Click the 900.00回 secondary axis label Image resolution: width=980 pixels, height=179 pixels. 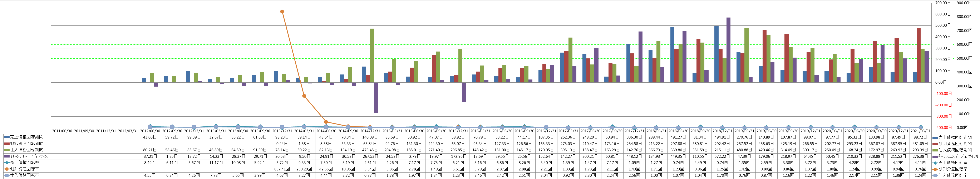964,3
